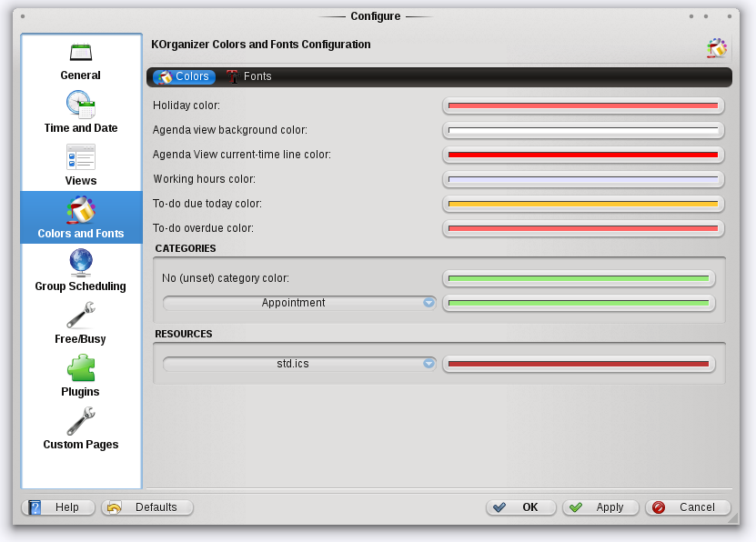Screen dimensions: 756x542
Task: Change the std.ics resource color swatch
Action: [x=579, y=364]
